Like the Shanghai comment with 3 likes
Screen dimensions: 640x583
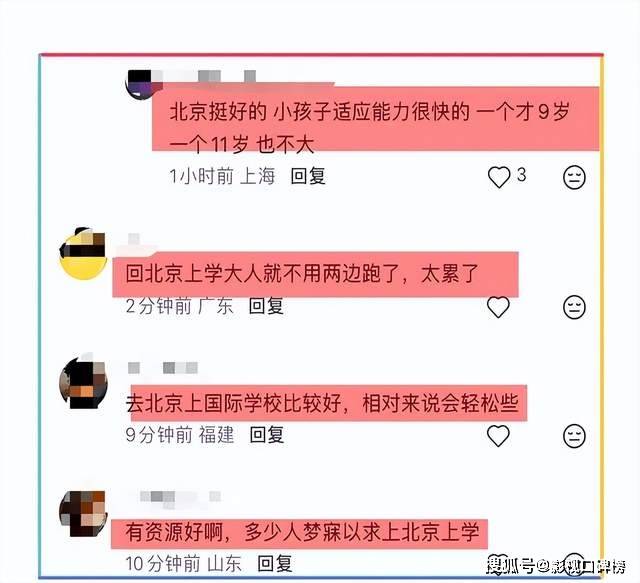[499, 177]
